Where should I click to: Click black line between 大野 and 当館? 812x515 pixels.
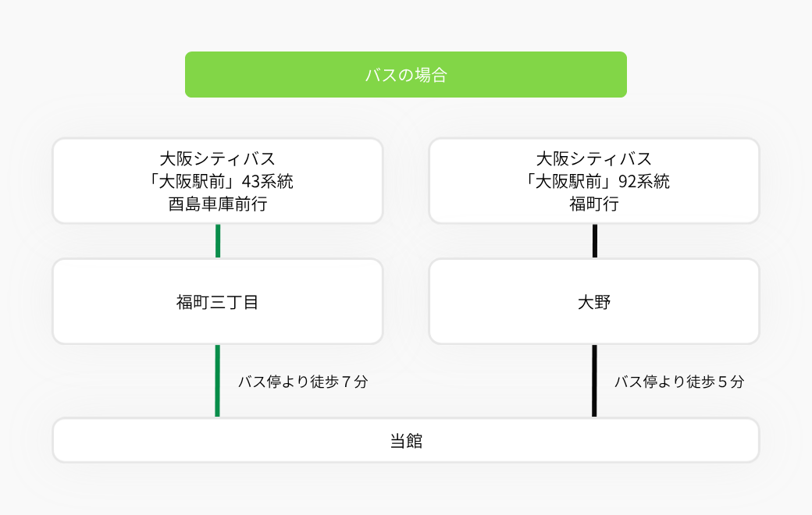tap(594, 381)
